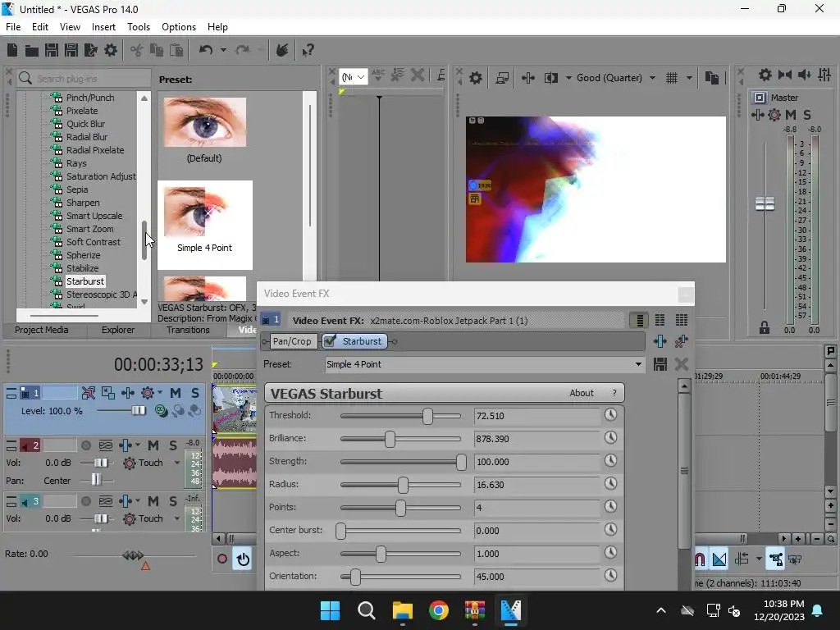Open Windows Start menu
The width and height of the screenshot is (840, 630).
click(330, 610)
